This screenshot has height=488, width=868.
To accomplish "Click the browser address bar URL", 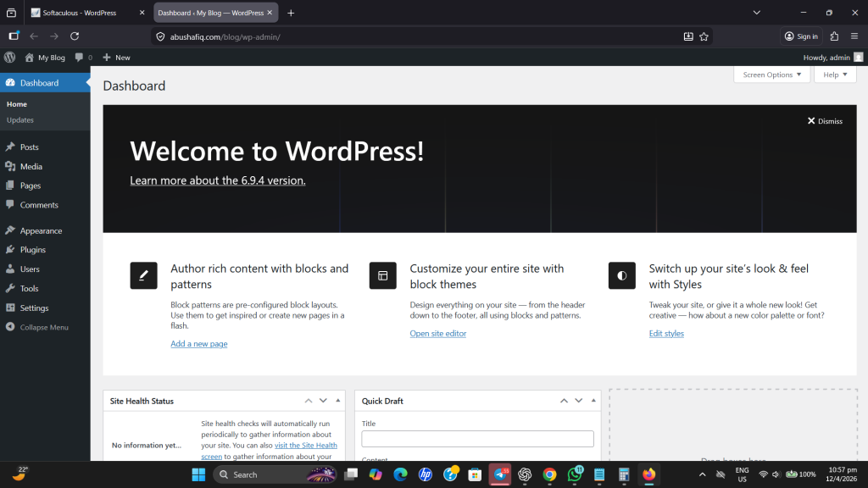I will coord(225,37).
